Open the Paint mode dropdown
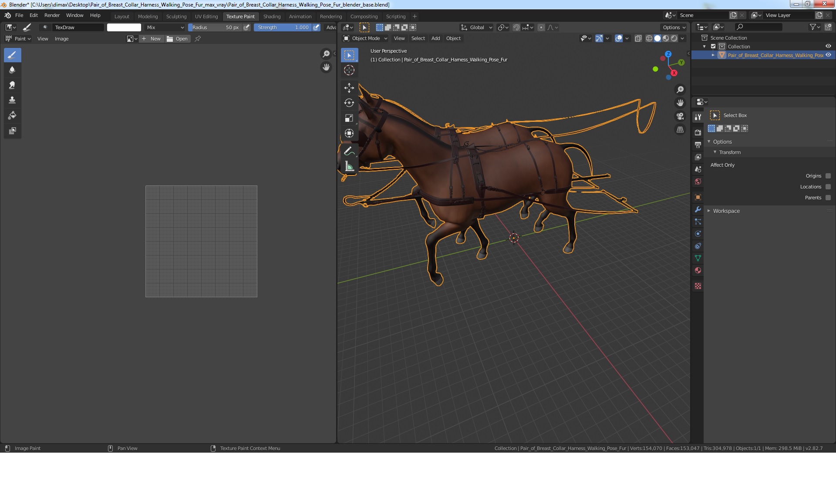This screenshot has height=504, width=836. point(18,39)
